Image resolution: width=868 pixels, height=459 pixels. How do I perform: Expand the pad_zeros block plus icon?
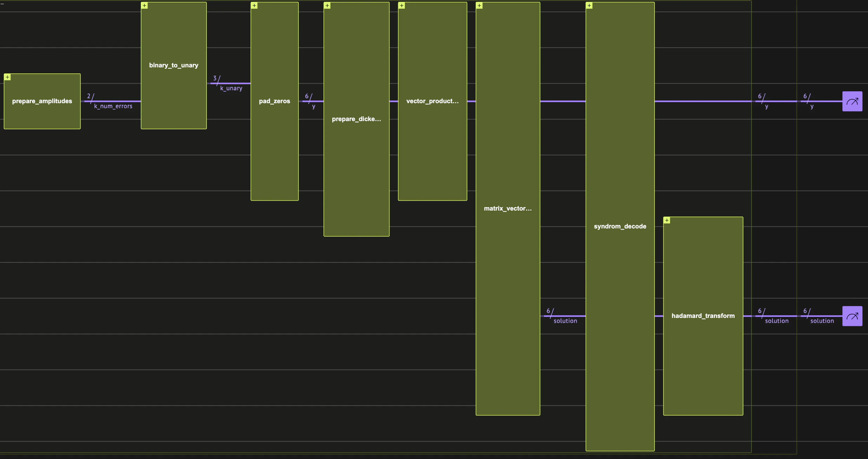pos(254,6)
